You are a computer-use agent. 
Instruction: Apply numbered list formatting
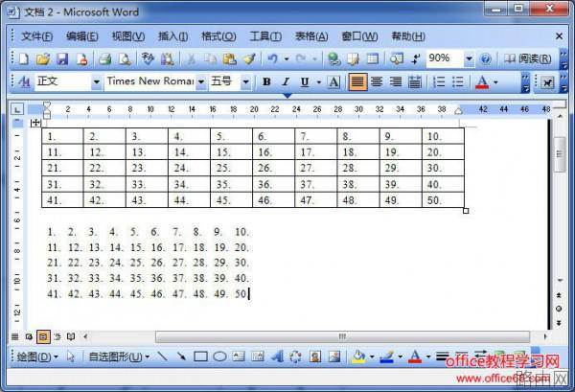[439, 81]
